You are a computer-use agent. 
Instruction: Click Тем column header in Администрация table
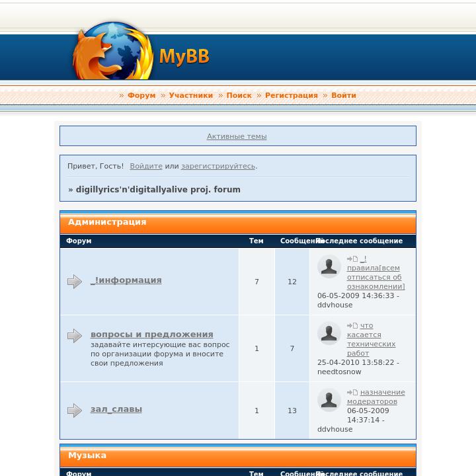(257, 241)
